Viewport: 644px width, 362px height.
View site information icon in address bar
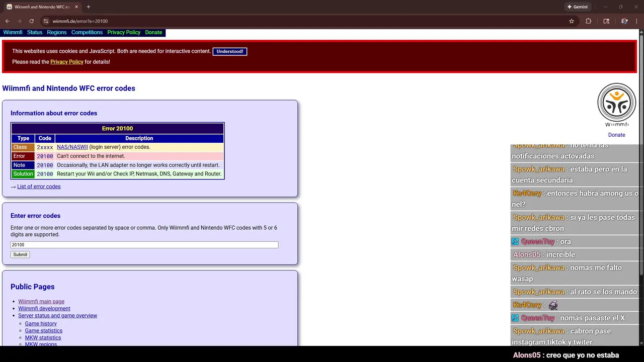[x=46, y=21]
